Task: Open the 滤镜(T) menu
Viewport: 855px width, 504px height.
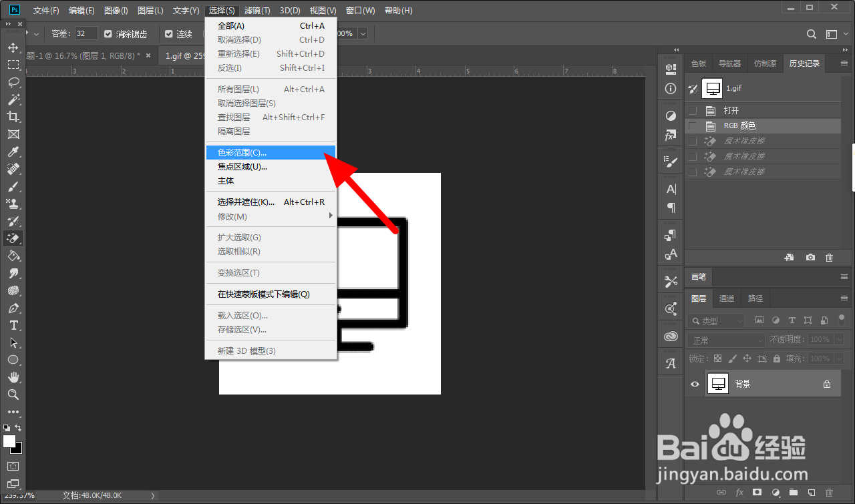Action: click(257, 11)
